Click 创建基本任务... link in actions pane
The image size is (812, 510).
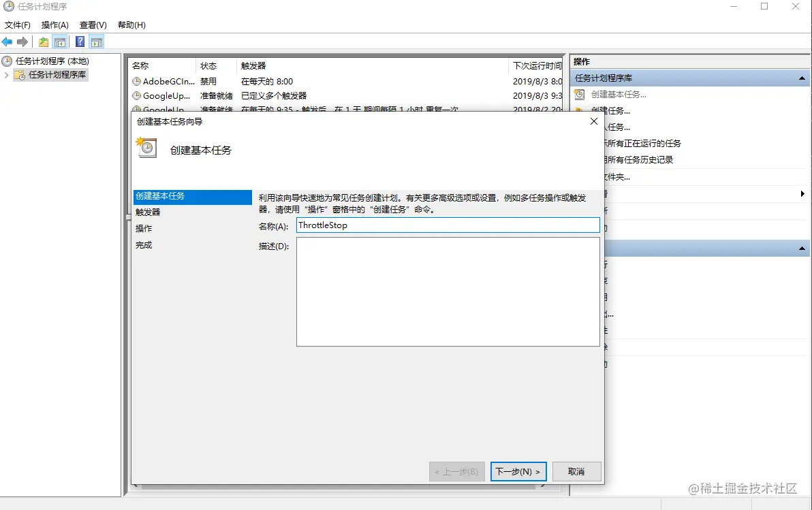[x=619, y=94]
